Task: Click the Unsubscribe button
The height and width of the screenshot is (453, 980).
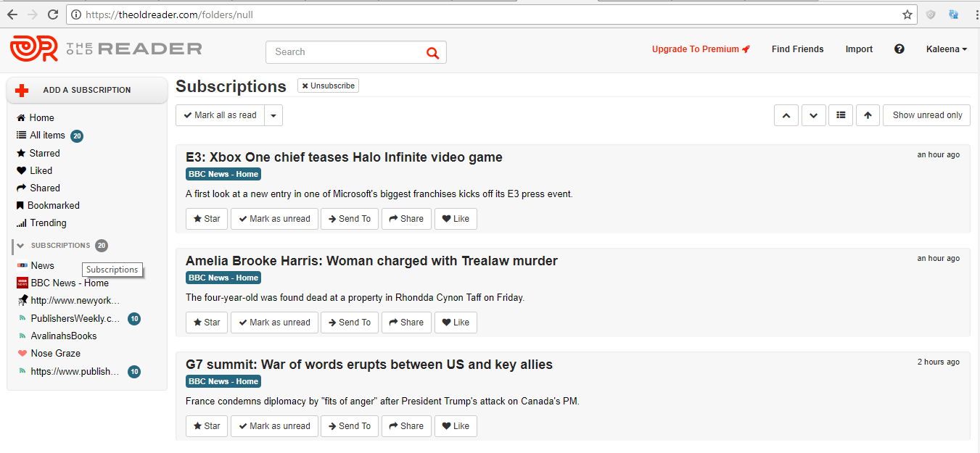Action: pyautogui.click(x=328, y=86)
